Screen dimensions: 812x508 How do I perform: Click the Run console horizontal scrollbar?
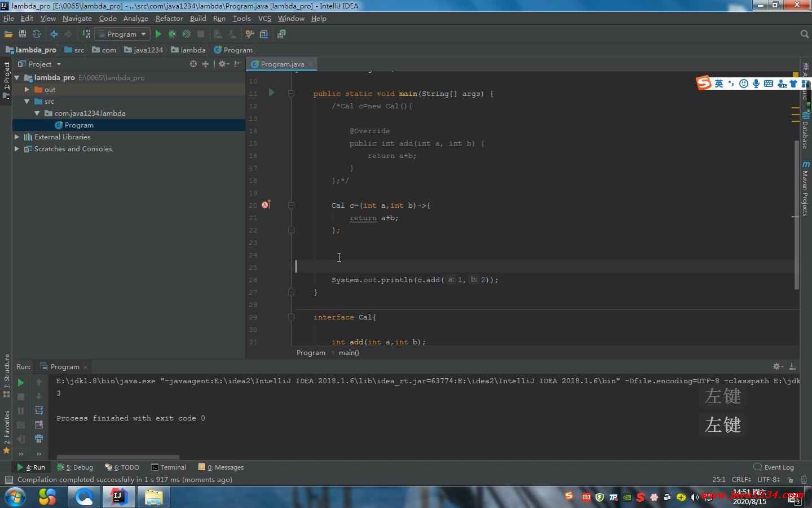(118, 457)
